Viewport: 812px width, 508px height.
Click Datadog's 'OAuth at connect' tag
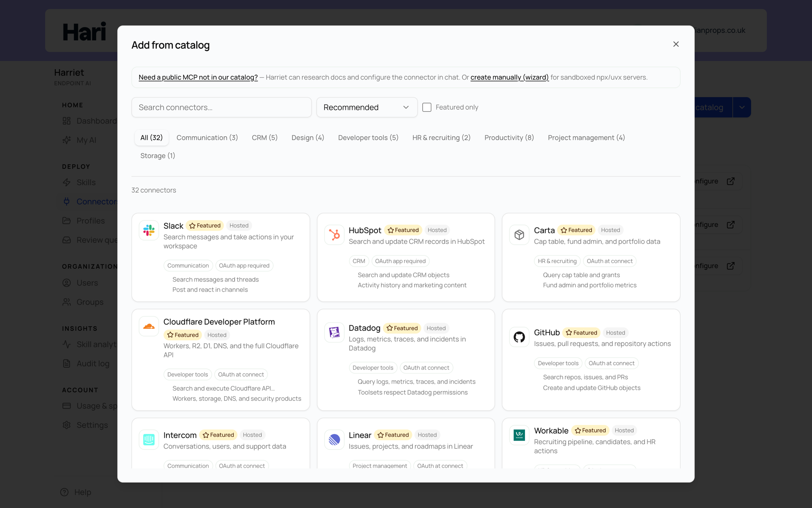pyautogui.click(x=426, y=368)
